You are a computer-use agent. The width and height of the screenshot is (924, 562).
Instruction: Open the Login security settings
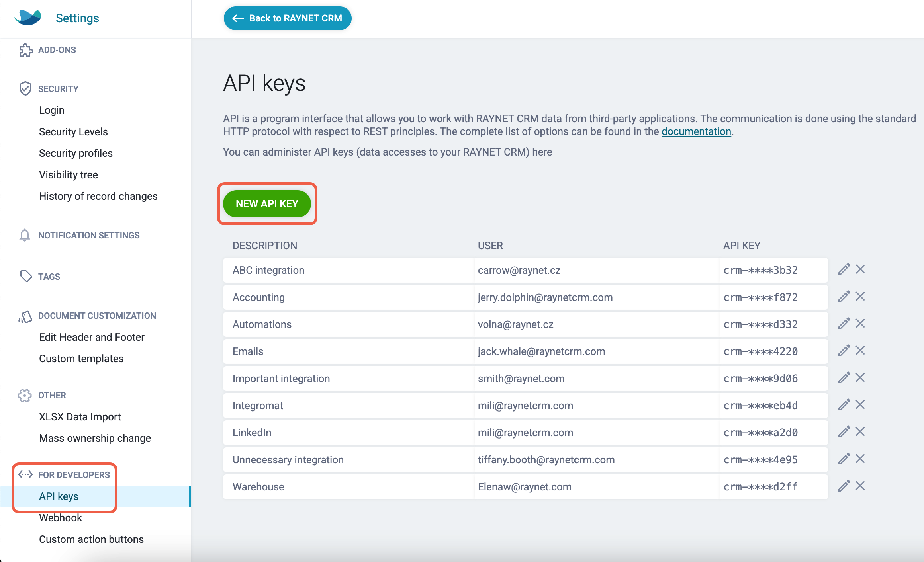(52, 110)
